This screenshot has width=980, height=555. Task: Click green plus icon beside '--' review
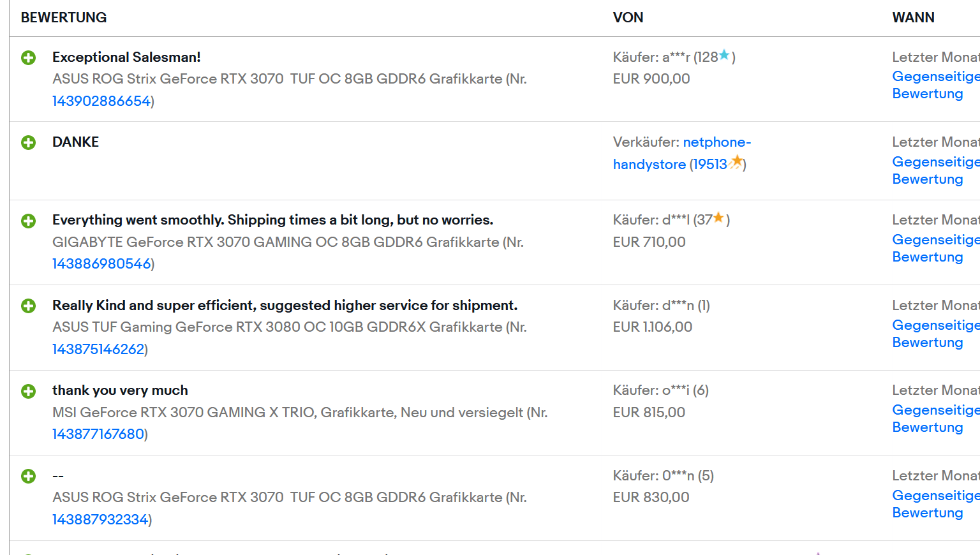tap(29, 476)
